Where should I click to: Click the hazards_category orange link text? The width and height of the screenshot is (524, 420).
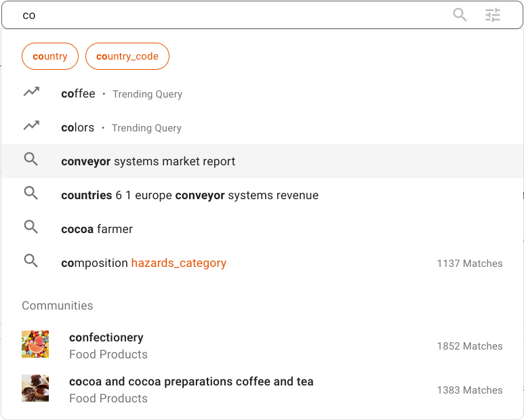(x=179, y=263)
